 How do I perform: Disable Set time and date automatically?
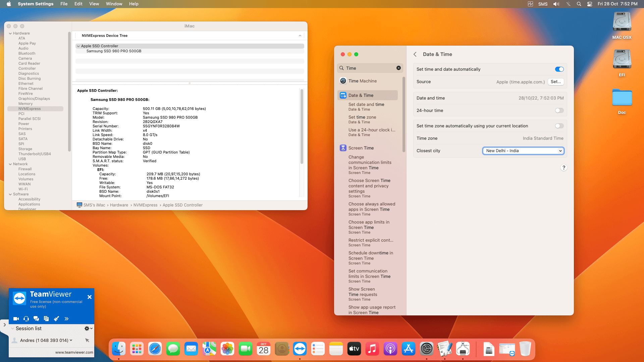point(559,69)
